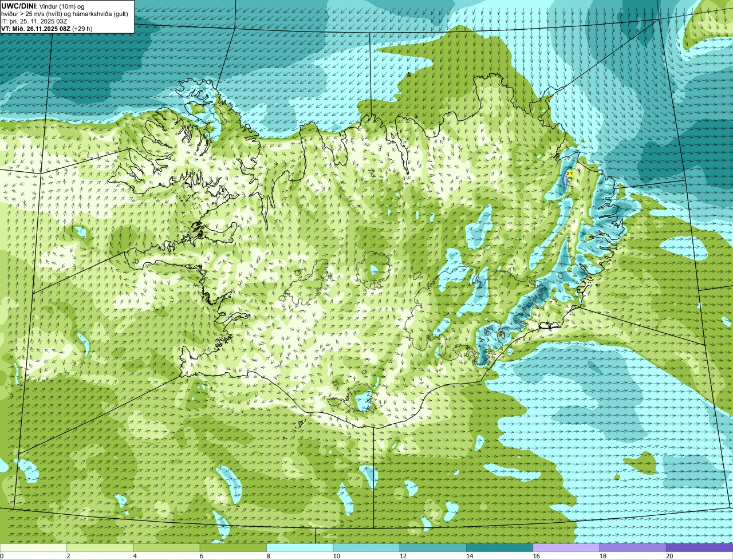
Task: Click the scale label "10"
Action: pos(336,556)
